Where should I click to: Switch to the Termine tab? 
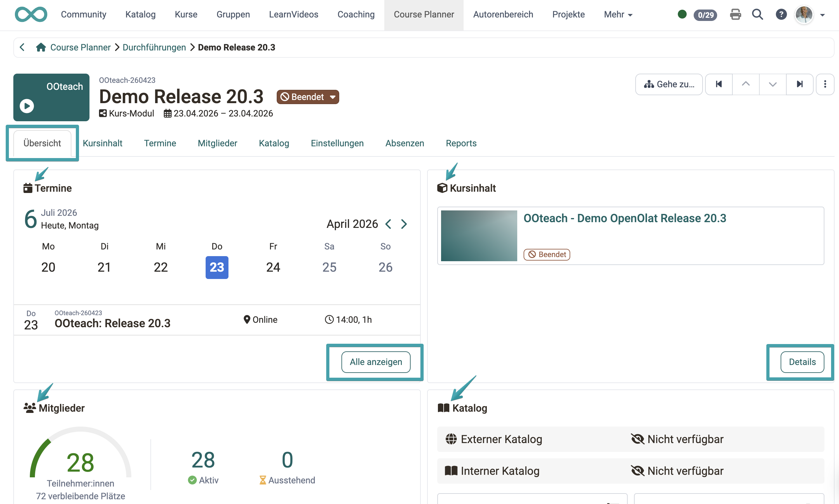pyautogui.click(x=160, y=143)
